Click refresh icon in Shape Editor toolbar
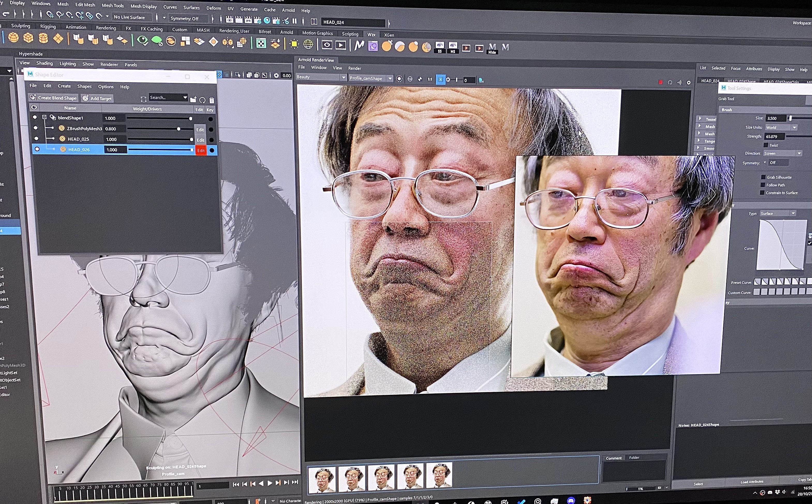 tap(202, 100)
